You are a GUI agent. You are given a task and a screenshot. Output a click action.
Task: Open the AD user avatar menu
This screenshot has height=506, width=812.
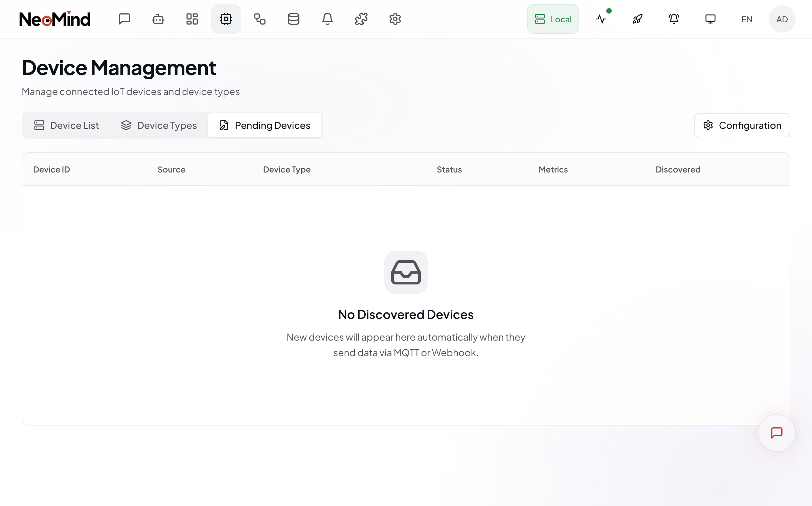point(782,19)
